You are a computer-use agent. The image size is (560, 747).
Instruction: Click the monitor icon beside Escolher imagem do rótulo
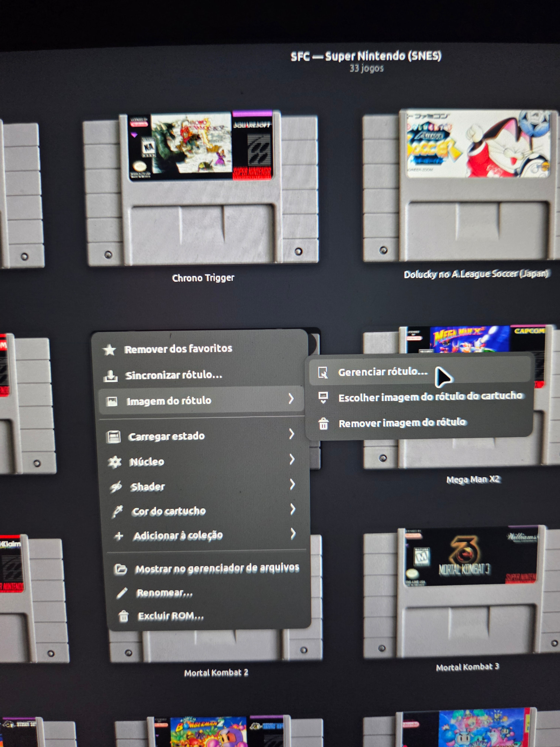tap(323, 398)
